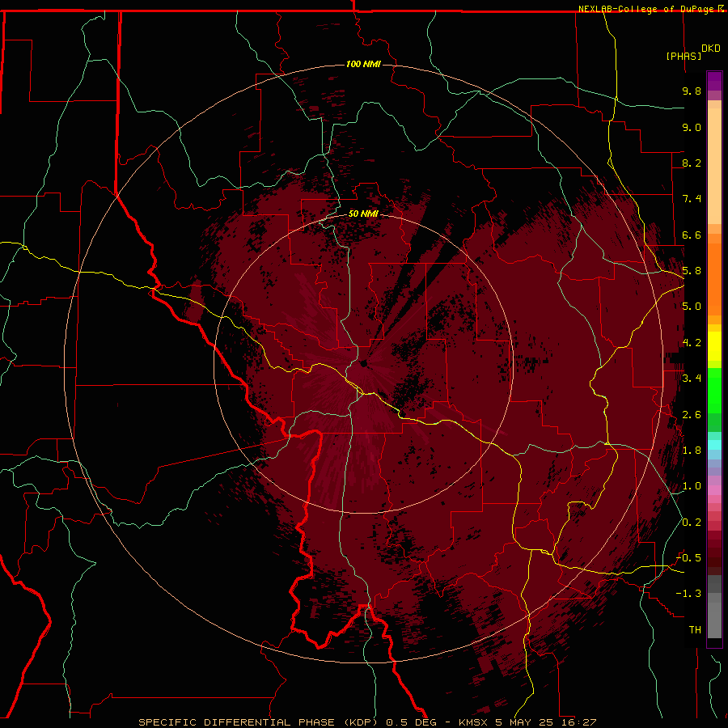Image resolution: width=728 pixels, height=728 pixels.
Task: Click the TH threshold label on the scale
Action: [x=695, y=630]
